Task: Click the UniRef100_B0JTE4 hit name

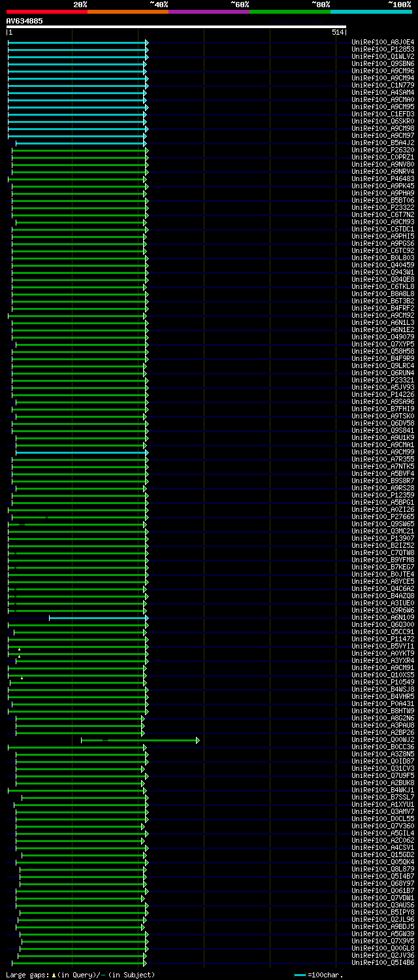Action: [383, 574]
